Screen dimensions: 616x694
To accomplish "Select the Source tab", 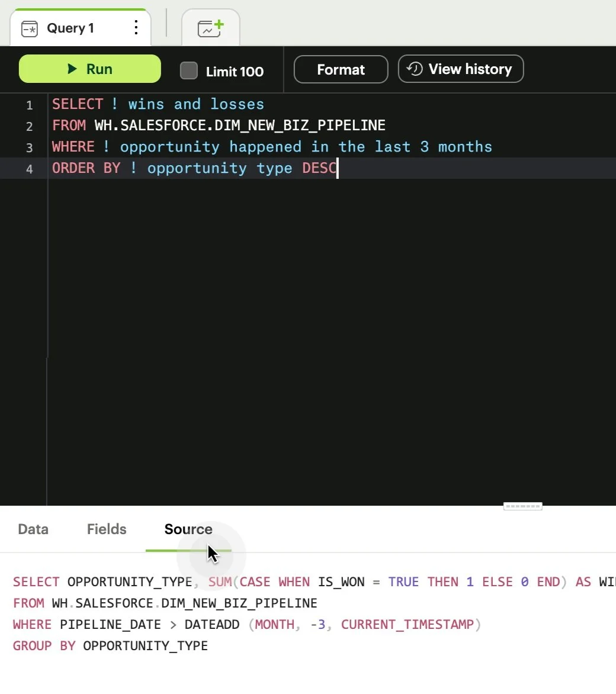I will (188, 529).
